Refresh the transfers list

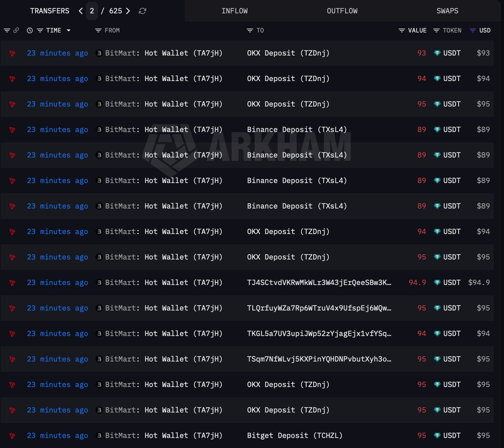tap(142, 11)
